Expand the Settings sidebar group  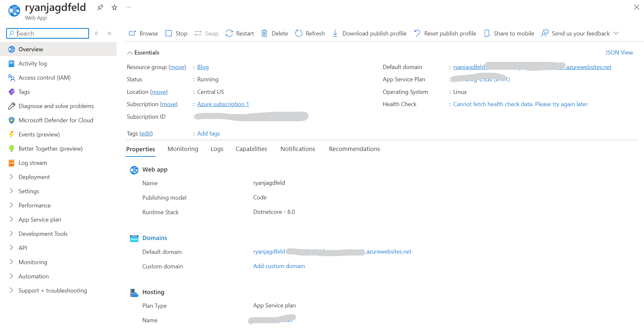tap(11, 191)
